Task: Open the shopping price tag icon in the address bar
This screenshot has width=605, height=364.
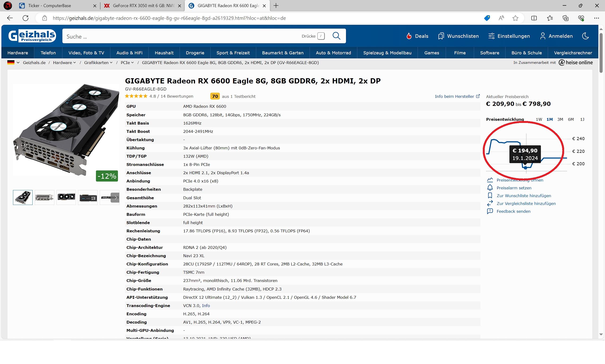Action: (487, 18)
